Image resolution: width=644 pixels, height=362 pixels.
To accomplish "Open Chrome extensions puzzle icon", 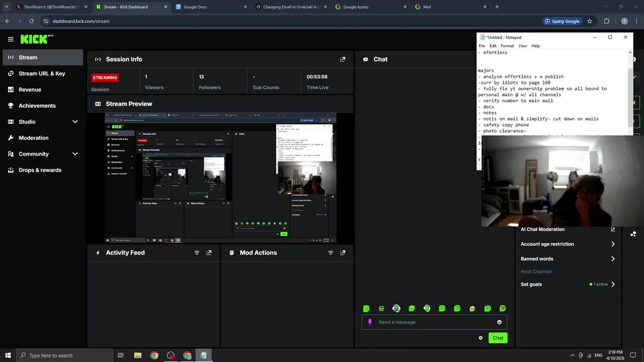I will coord(606,21).
